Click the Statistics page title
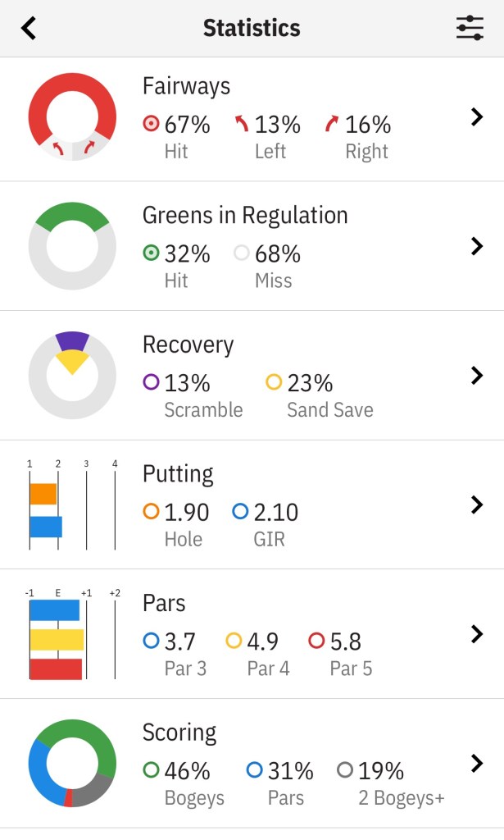Screen dimensions: 504x840 pos(252,29)
